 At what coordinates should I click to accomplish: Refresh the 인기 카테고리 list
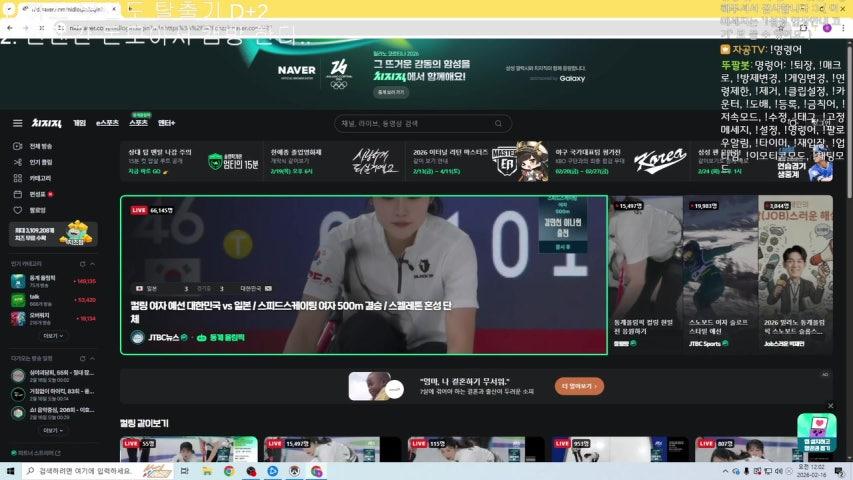83,264
